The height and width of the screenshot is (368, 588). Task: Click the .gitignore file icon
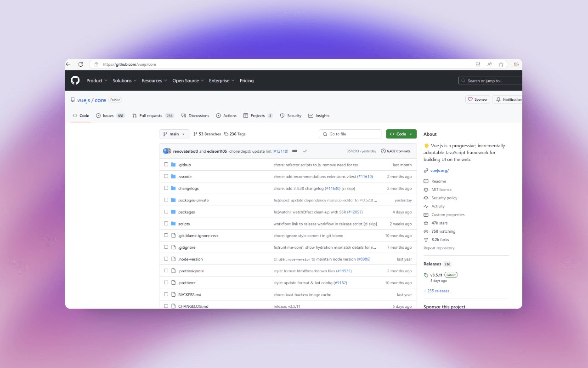tap(173, 247)
